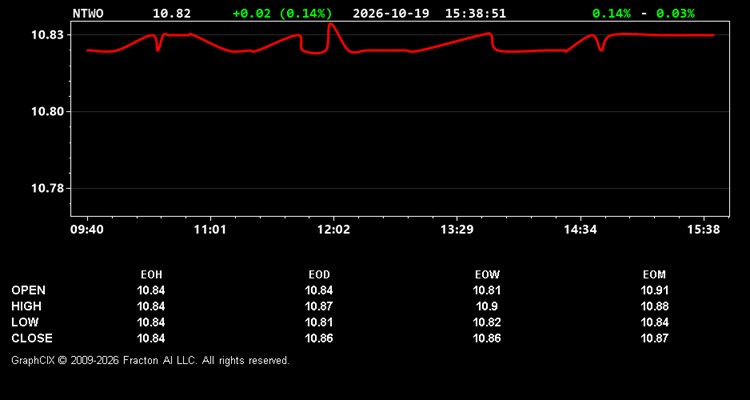Select the EOH HIGH value 10.84
Image resolution: width=750 pixels, height=400 pixels.
click(x=151, y=306)
